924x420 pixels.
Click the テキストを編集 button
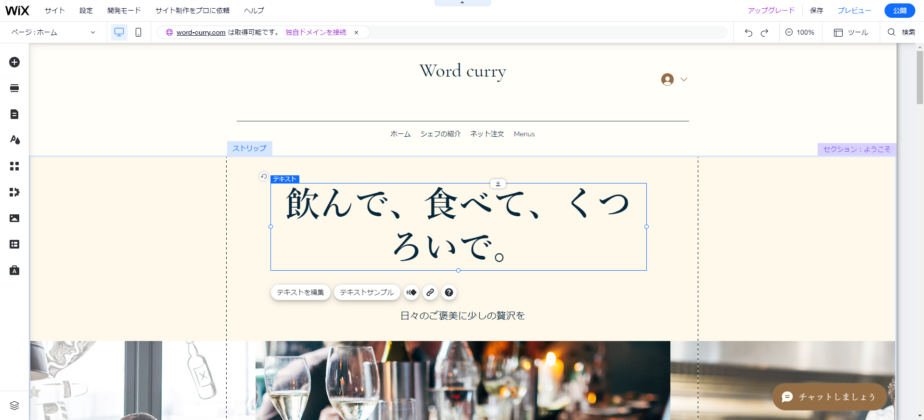click(x=301, y=292)
